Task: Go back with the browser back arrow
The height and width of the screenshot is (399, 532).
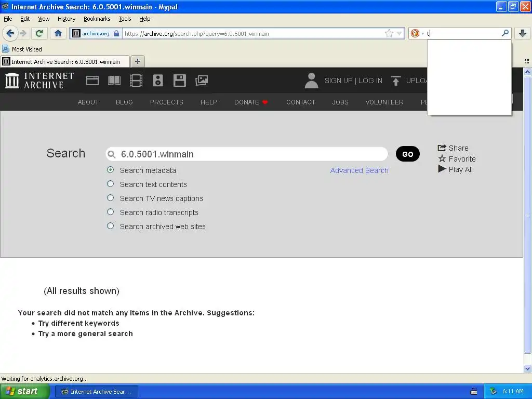Action: click(x=10, y=33)
